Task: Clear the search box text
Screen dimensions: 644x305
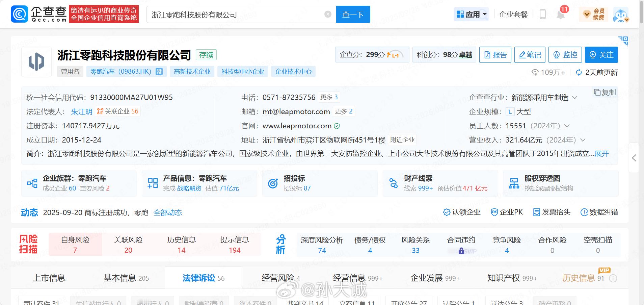Action: pyautogui.click(x=328, y=14)
